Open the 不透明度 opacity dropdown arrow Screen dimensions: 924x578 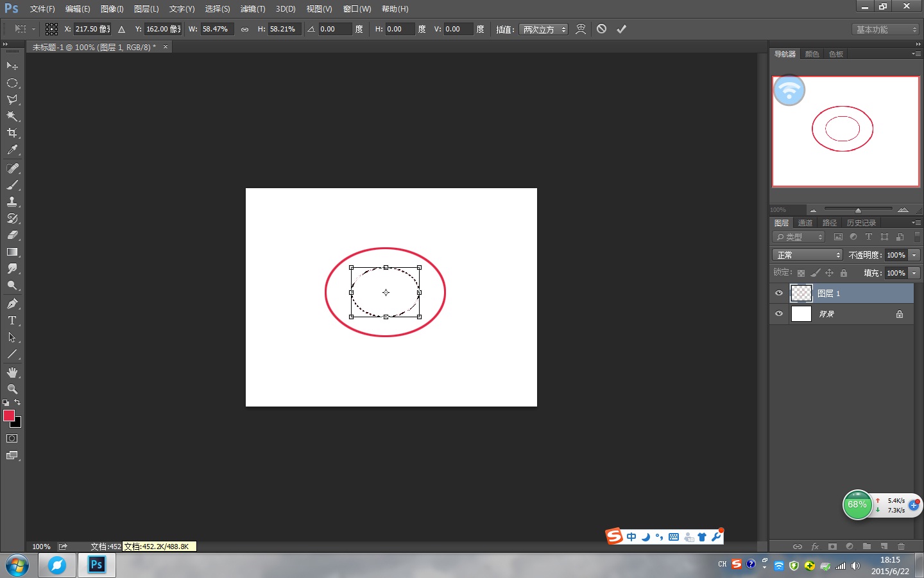(x=914, y=255)
